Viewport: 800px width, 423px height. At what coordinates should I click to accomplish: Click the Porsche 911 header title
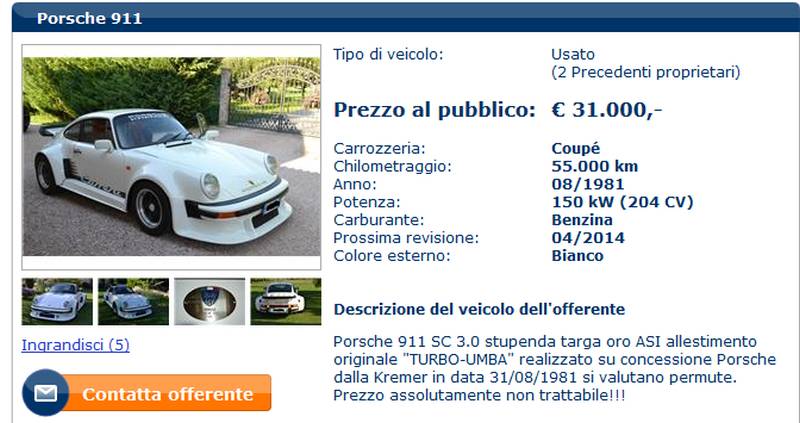89,19
